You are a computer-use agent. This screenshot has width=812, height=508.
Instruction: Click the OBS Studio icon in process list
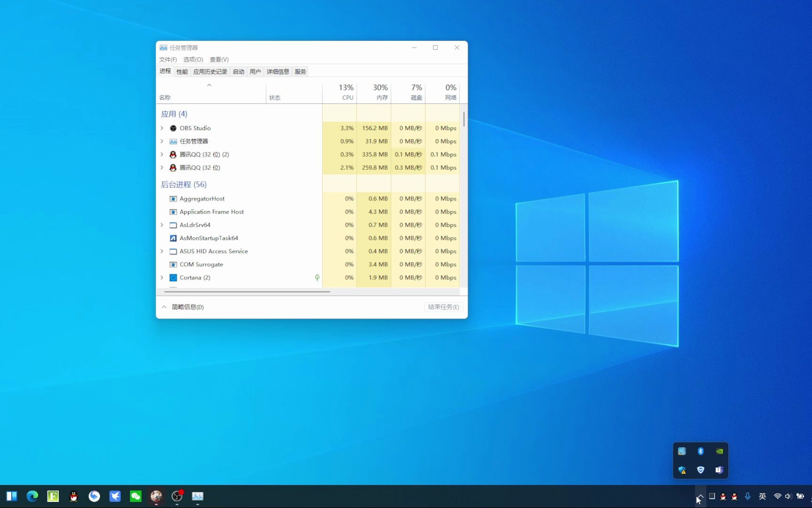173,128
